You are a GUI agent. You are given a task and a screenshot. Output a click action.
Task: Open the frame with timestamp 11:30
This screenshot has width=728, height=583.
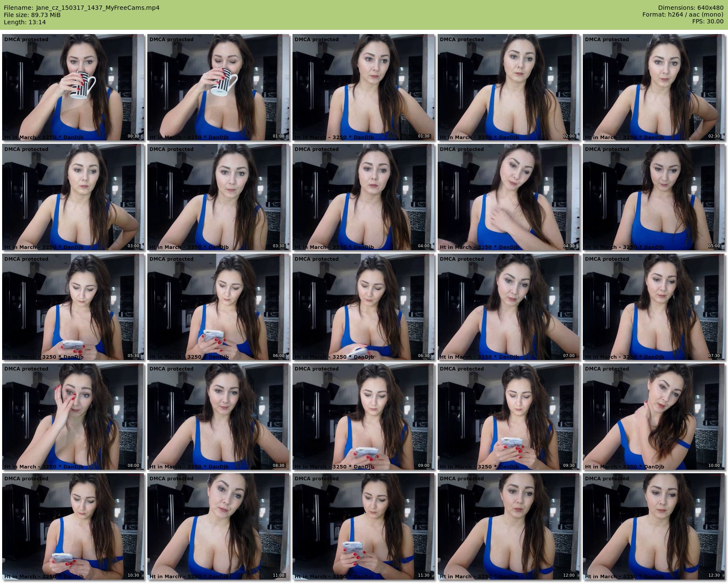coord(363,526)
